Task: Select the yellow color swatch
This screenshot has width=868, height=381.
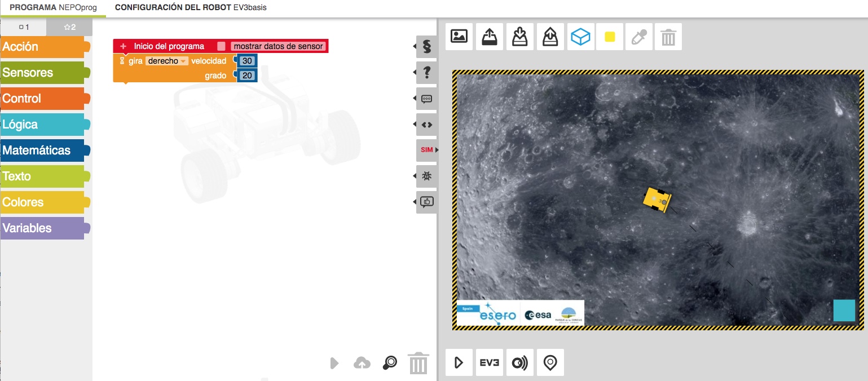Action: (610, 37)
